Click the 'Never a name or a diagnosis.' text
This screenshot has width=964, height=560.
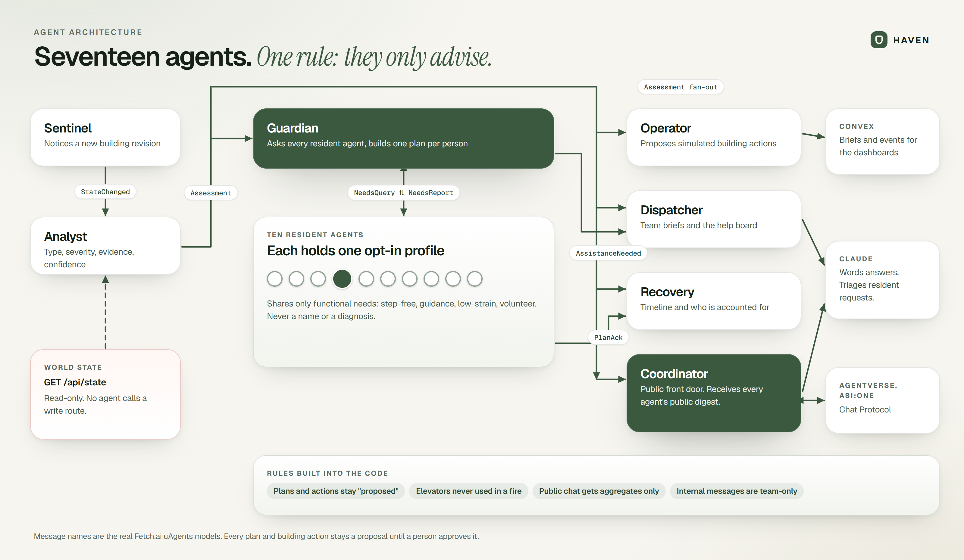pyautogui.click(x=321, y=316)
